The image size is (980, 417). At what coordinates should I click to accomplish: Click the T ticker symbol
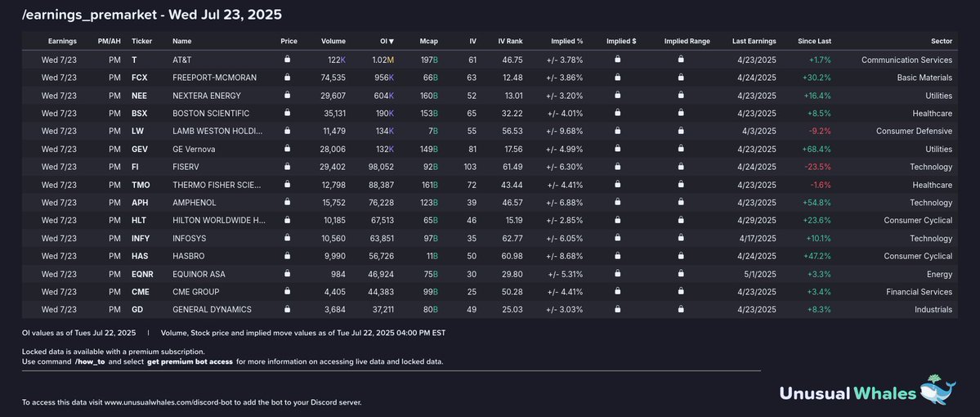[x=134, y=60]
